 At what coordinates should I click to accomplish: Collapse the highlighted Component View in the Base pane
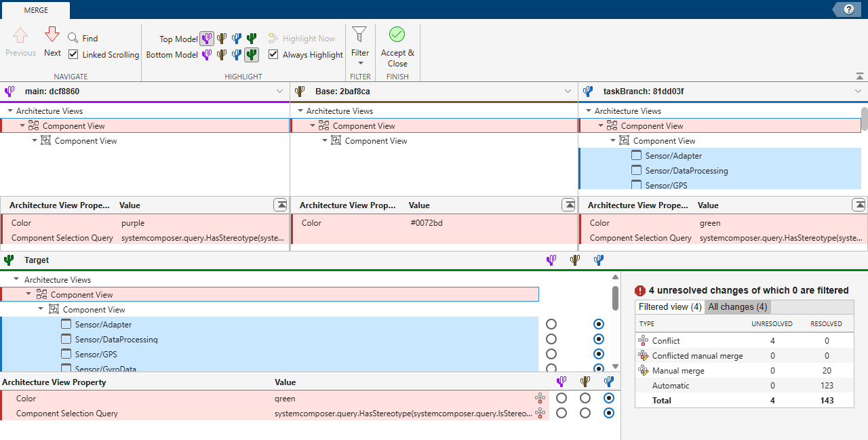(x=313, y=125)
